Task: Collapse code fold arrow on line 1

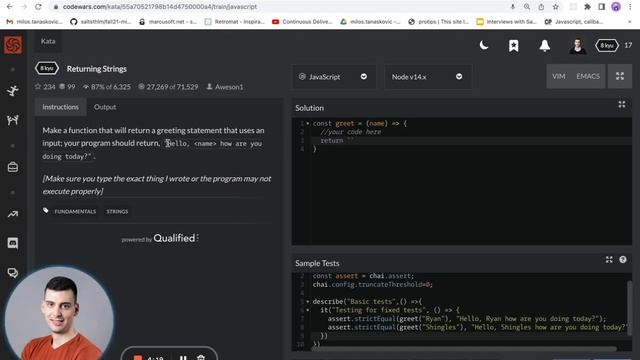Action: 308,123
